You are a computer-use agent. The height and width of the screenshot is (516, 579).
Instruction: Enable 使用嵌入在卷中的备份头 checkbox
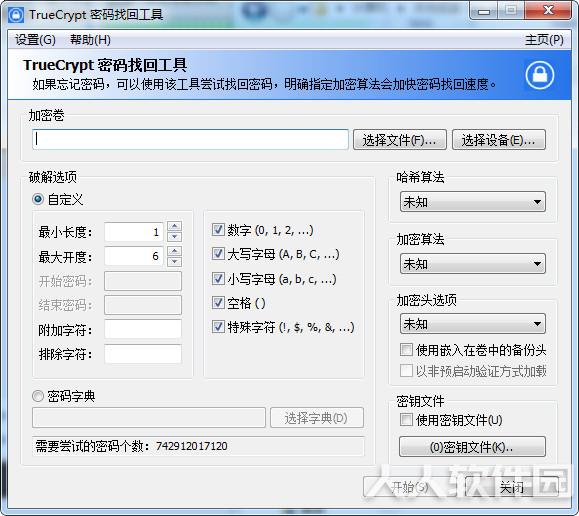pyautogui.click(x=406, y=349)
